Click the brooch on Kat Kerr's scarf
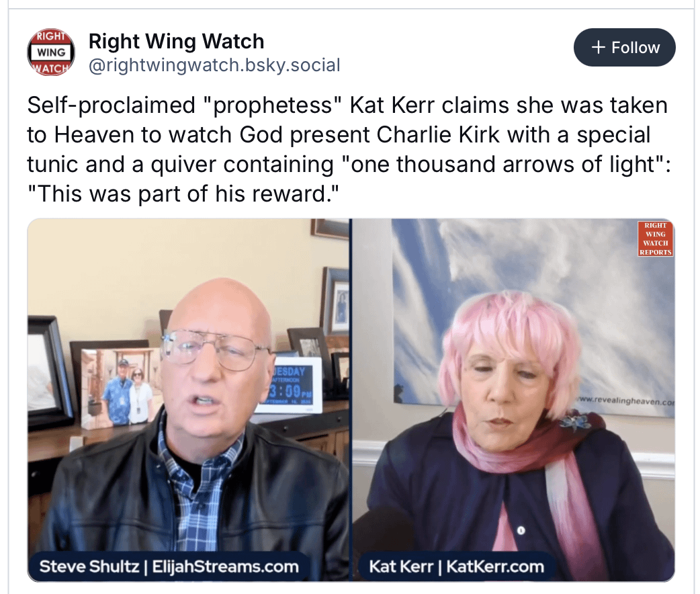 [x=576, y=421]
